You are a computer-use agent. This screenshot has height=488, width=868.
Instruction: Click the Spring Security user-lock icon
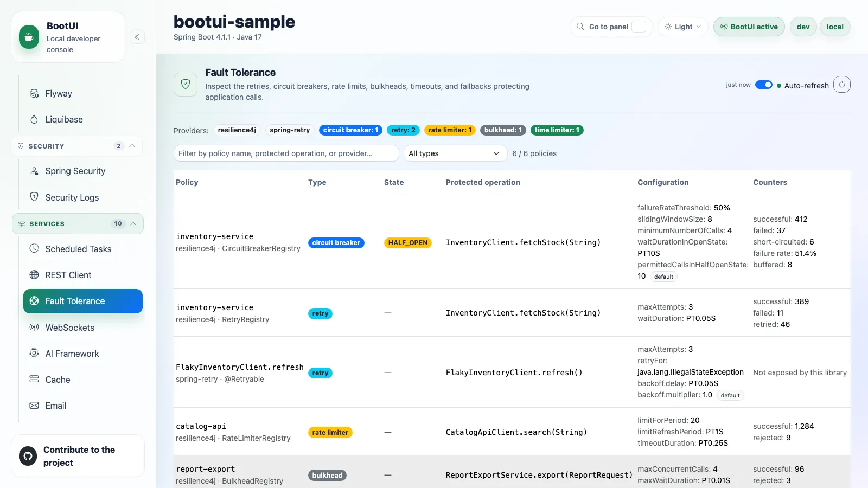click(x=34, y=171)
